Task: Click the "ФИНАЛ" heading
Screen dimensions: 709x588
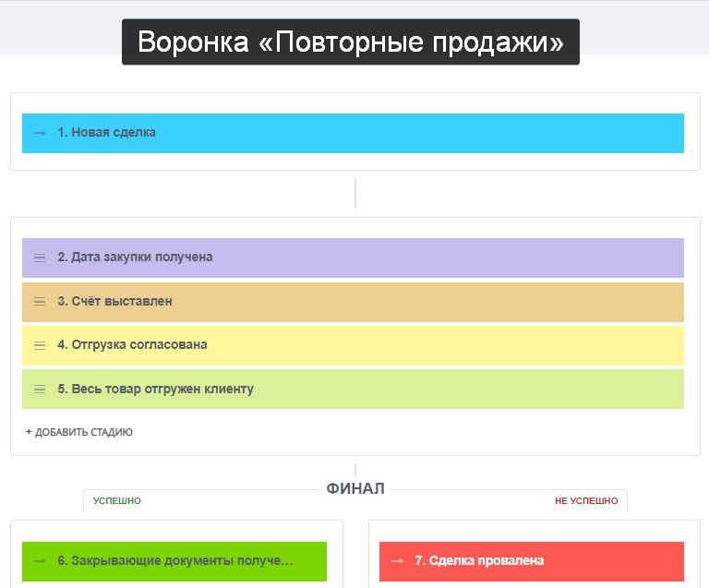Action: [x=355, y=488]
